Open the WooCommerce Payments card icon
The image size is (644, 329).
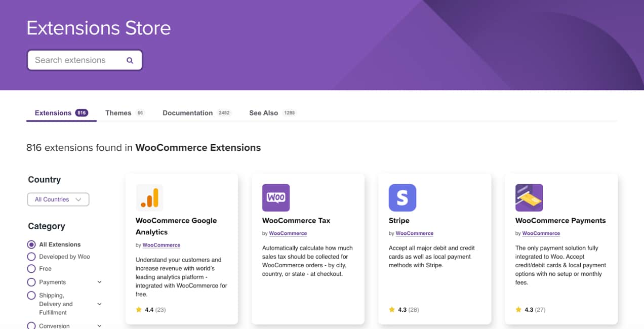coord(529,197)
